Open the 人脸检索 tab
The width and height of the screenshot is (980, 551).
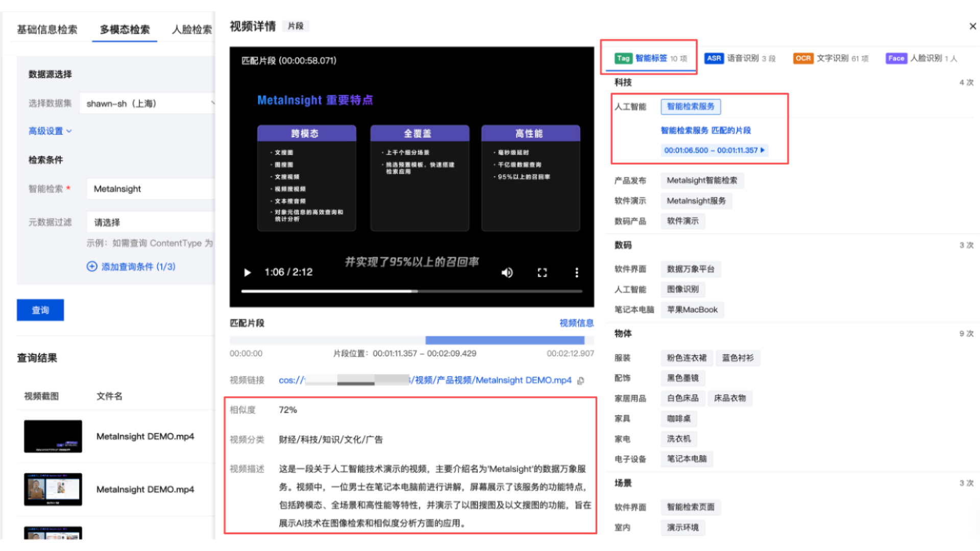coord(192,30)
